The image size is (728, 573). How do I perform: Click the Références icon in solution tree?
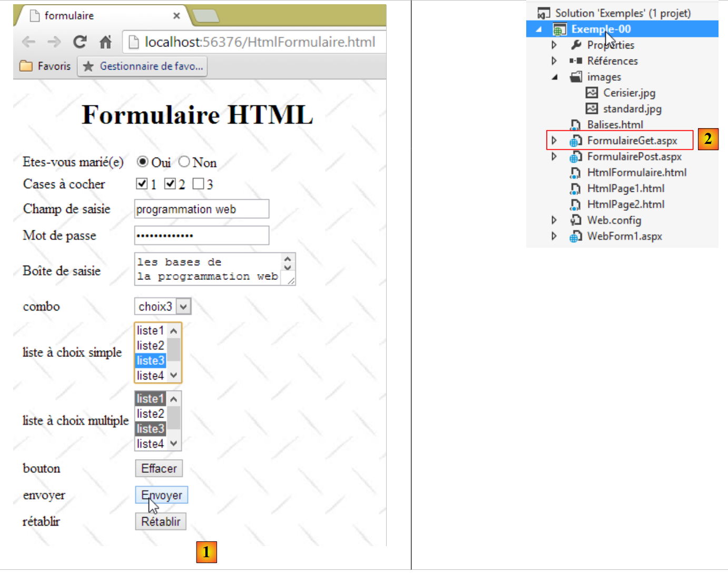[x=576, y=61]
